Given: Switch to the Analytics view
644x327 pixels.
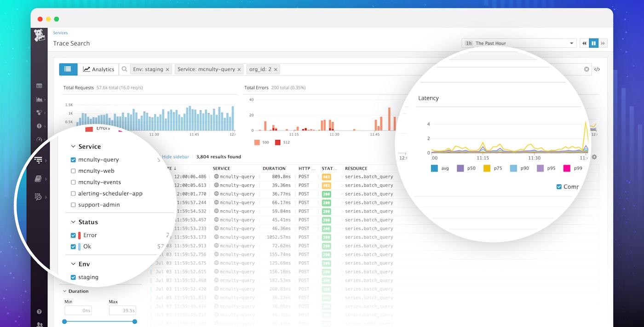Looking at the screenshot, I should click(x=98, y=69).
